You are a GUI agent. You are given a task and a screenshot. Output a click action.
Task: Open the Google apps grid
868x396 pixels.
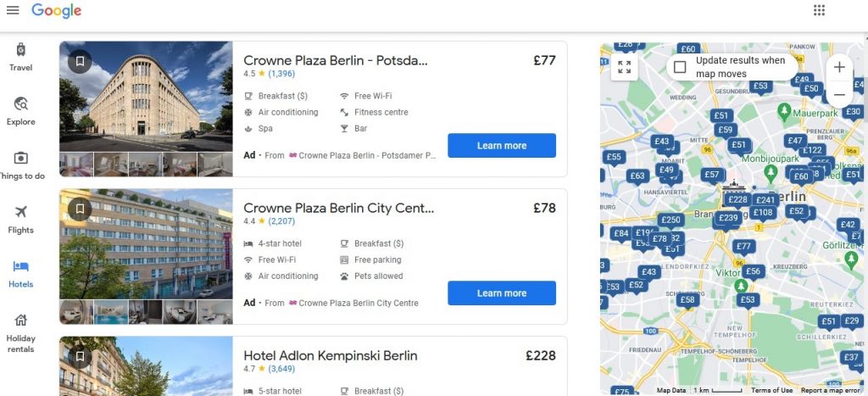click(x=819, y=10)
